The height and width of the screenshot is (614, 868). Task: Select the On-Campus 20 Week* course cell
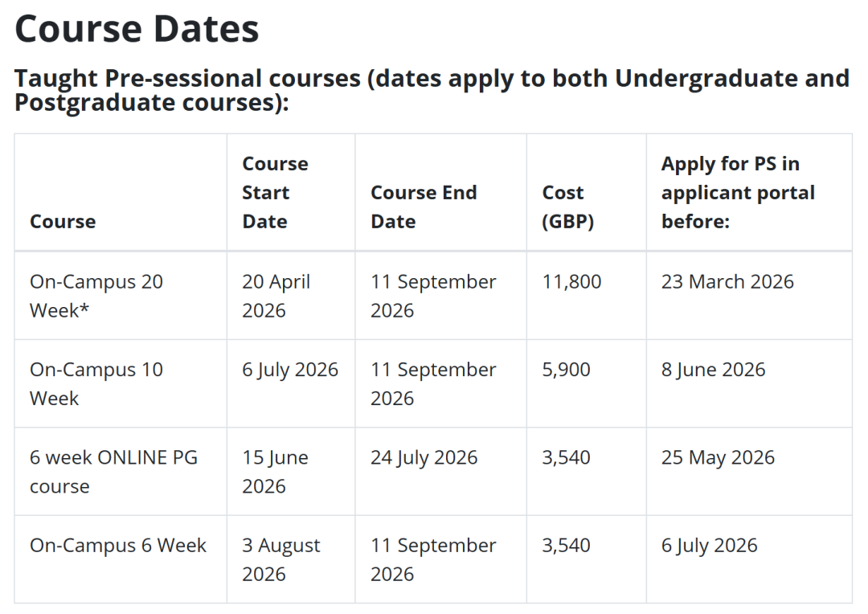[96, 296]
